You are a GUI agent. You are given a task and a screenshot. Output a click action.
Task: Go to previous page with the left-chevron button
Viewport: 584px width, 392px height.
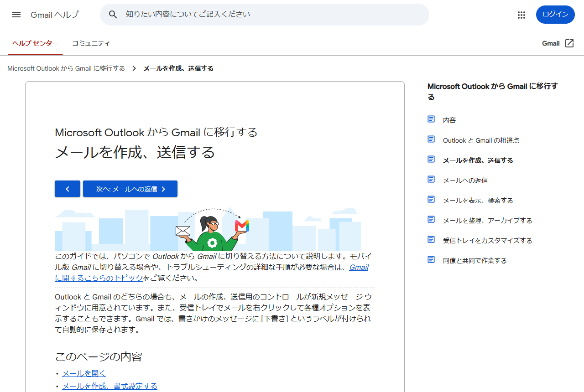68,189
